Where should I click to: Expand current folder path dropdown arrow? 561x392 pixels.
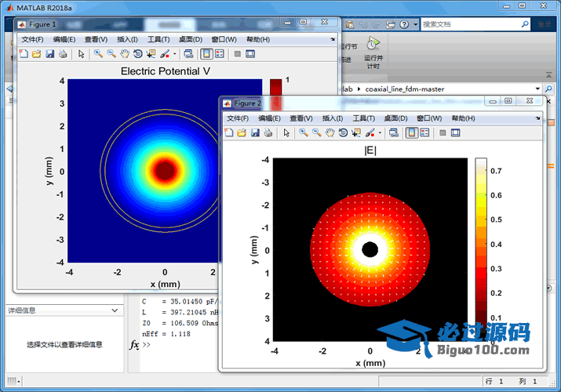pos(537,89)
